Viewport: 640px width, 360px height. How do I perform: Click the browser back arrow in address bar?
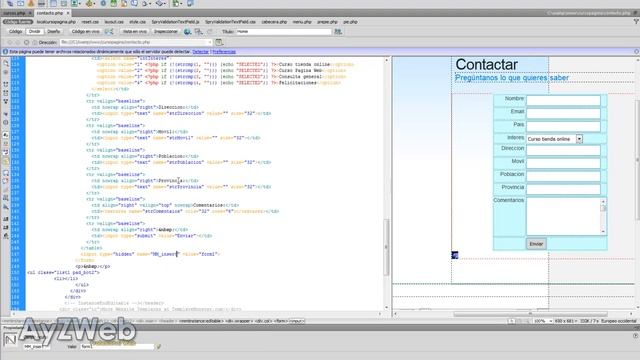[x=9, y=42]
